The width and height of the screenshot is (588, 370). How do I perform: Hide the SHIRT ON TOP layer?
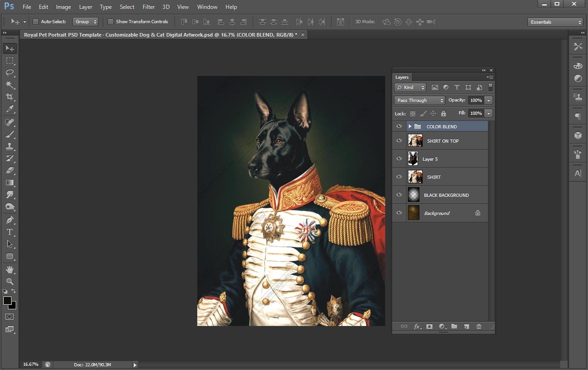coord(399,141)
